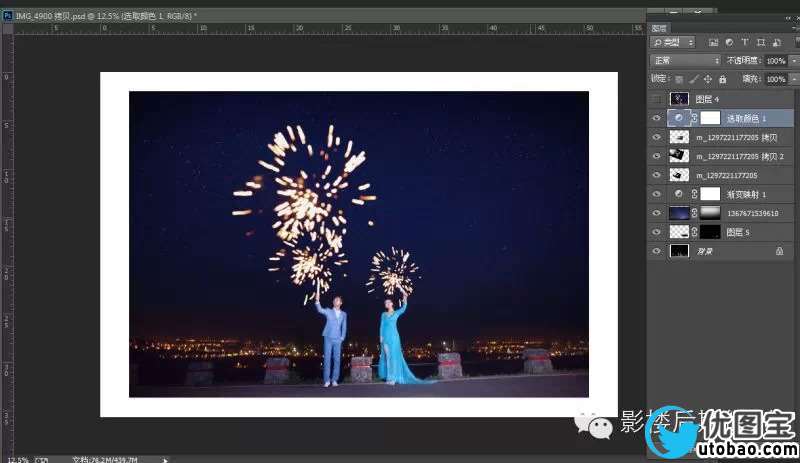The height and width of the screenshot is (463, 800).
Task: Hide the 图层 5 layer
Action: [657, 232]
